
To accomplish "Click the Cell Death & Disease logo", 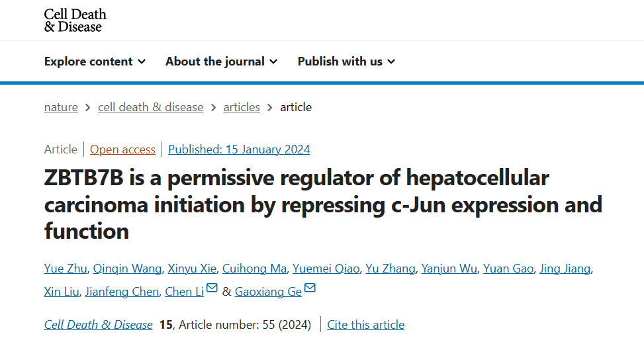I will click(75, 20).
